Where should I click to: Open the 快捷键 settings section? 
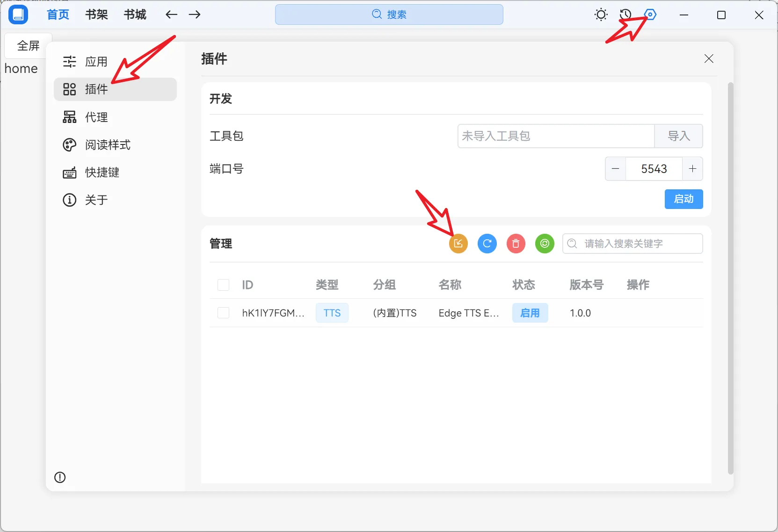(x=115, y=173)
